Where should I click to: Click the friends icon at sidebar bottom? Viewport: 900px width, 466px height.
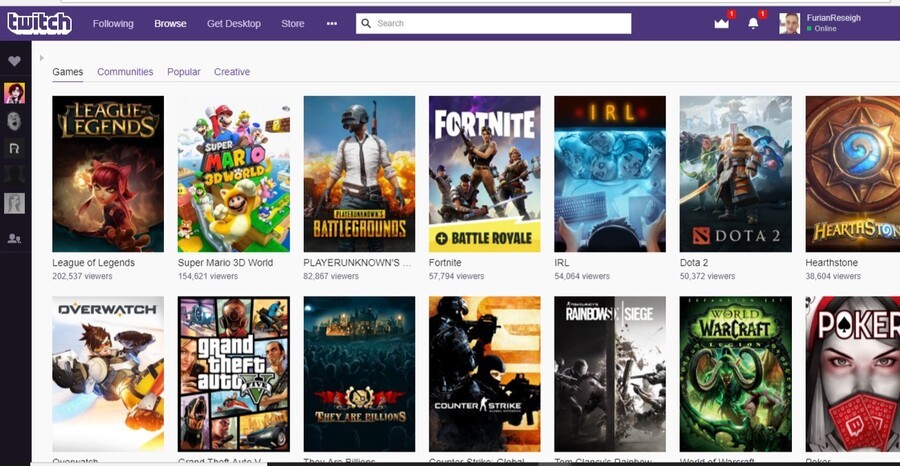coord(14,238)
